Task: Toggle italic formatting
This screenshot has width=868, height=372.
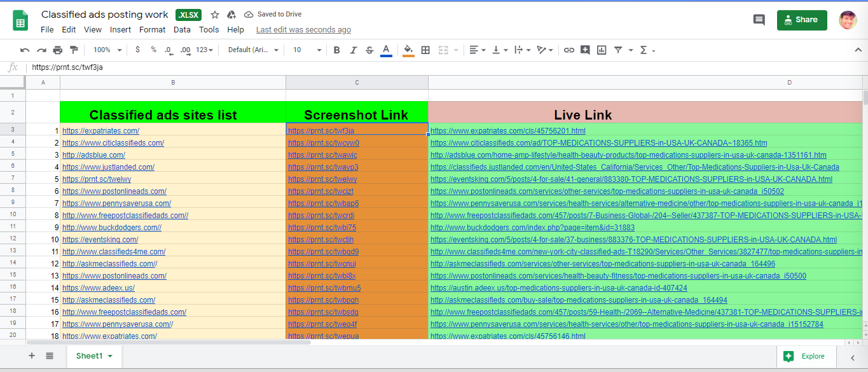Action: [353, 50]
